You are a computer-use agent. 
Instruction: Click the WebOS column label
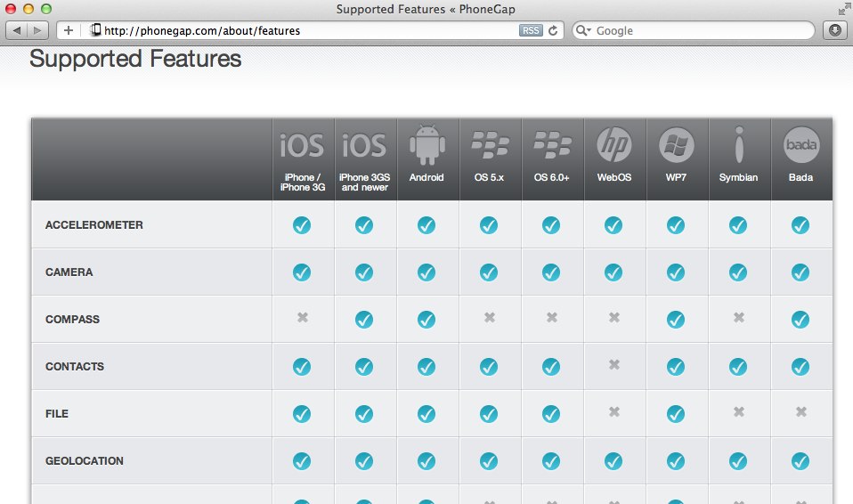[x=614, y=177]
